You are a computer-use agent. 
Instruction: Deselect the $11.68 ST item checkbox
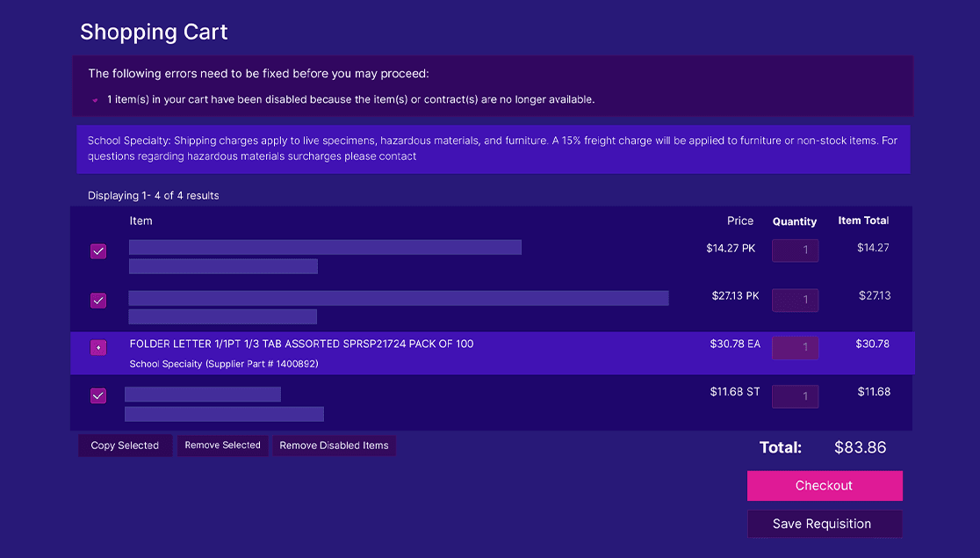[98, 395]
